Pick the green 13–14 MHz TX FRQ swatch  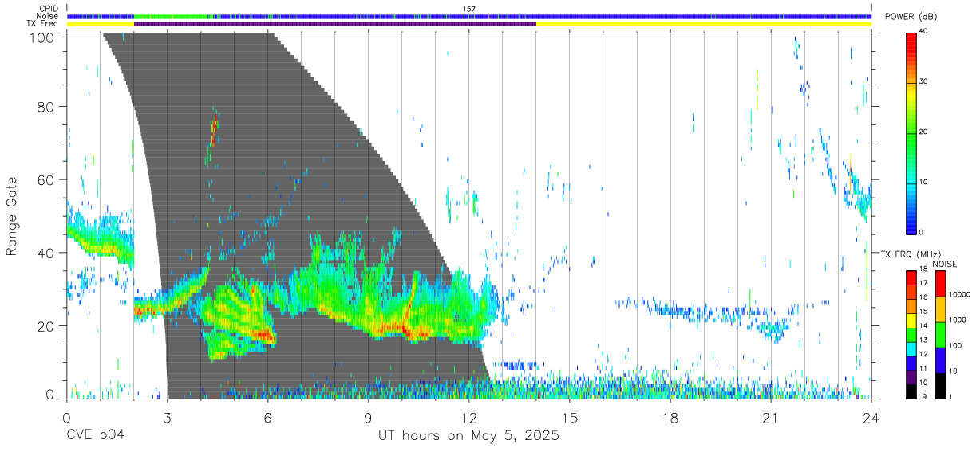click(x=911, y=334)
